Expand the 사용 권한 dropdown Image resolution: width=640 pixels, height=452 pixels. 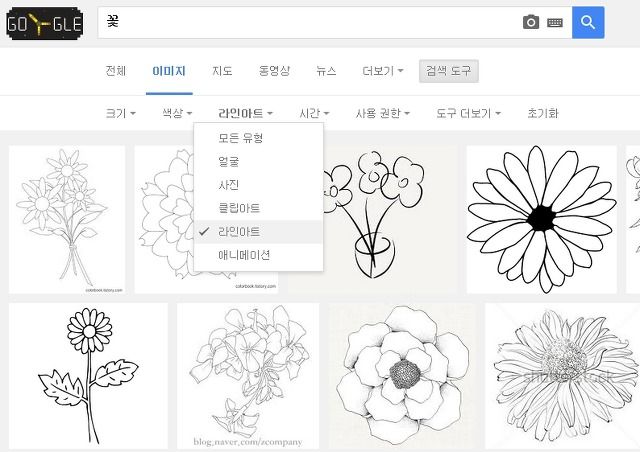382,113
